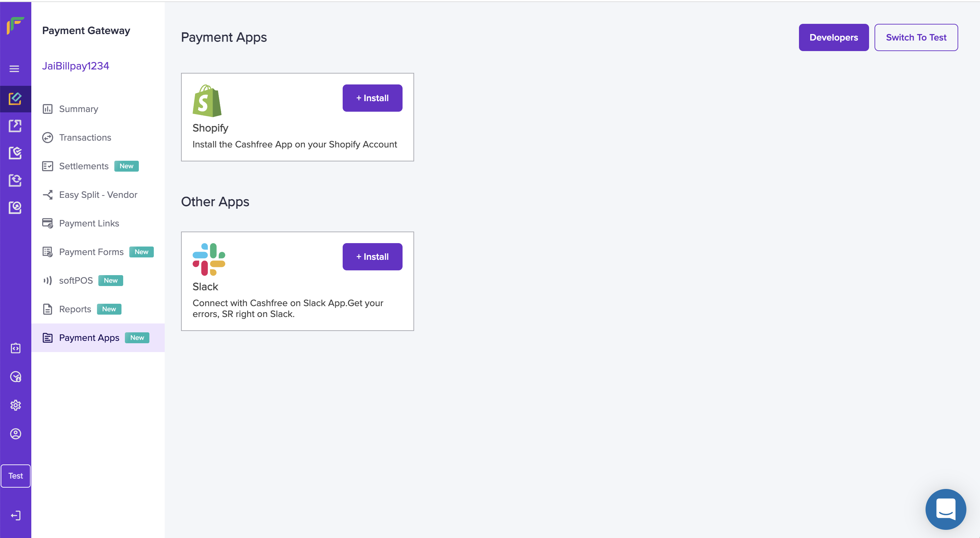Click the JaiBillpay1234 account link
The height and width of the screenshot is (538, 980).
click(x=75, y=66)
